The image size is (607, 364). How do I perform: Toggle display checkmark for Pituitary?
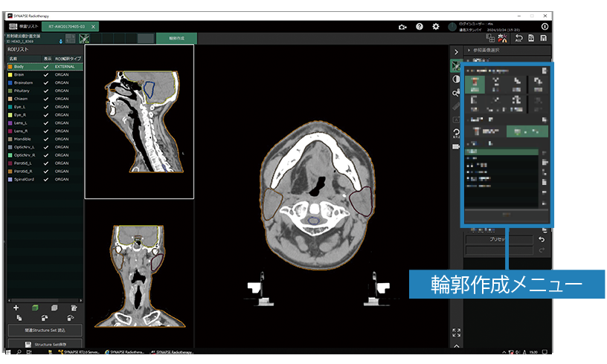coord(46,91)
